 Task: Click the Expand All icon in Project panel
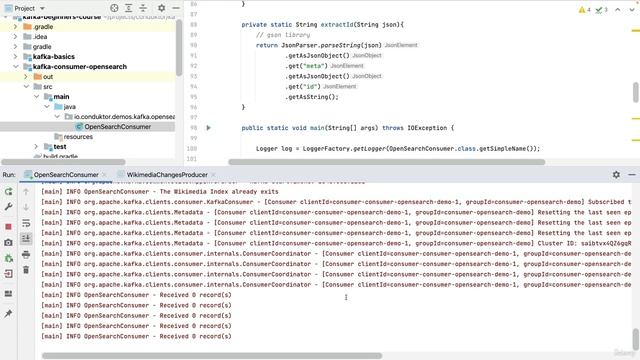point(129,8)
